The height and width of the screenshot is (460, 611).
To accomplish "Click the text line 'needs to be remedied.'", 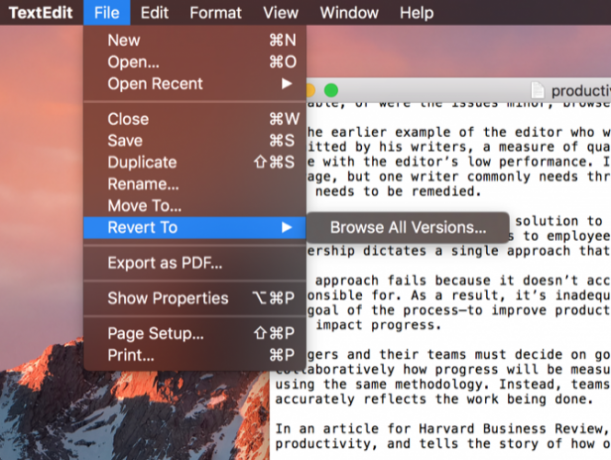I will coord(398,191).
